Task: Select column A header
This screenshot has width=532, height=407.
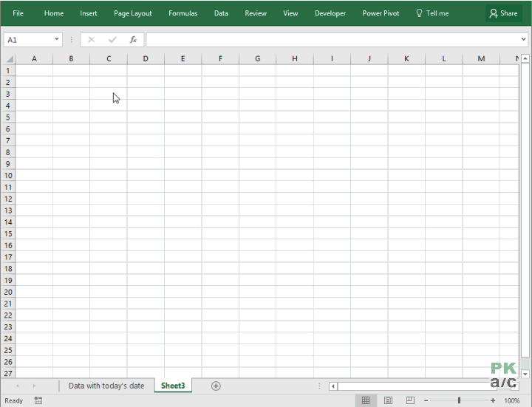Action: (34, 58)
